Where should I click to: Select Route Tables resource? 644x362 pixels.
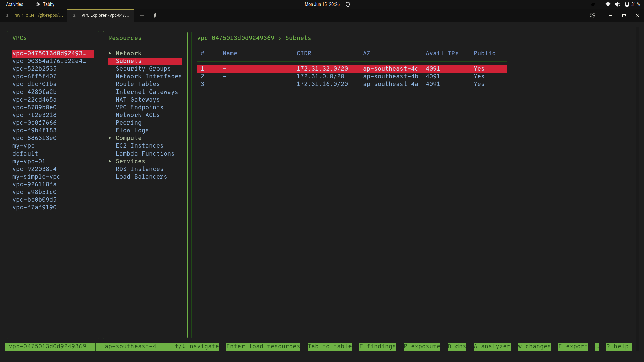point(138,84)
